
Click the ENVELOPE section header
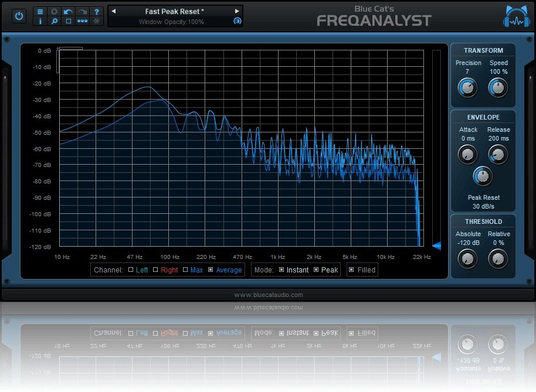coord(483,117)
